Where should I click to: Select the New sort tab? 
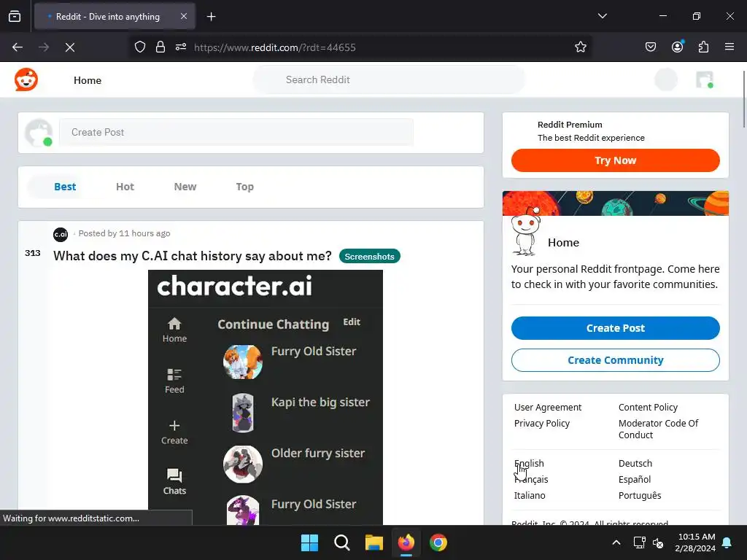[185, 187]
